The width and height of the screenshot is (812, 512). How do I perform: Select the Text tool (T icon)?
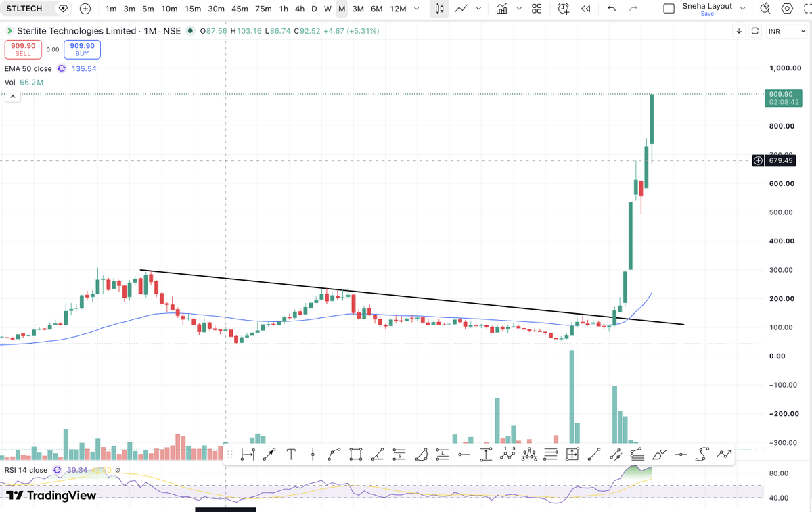pos(291,455)
